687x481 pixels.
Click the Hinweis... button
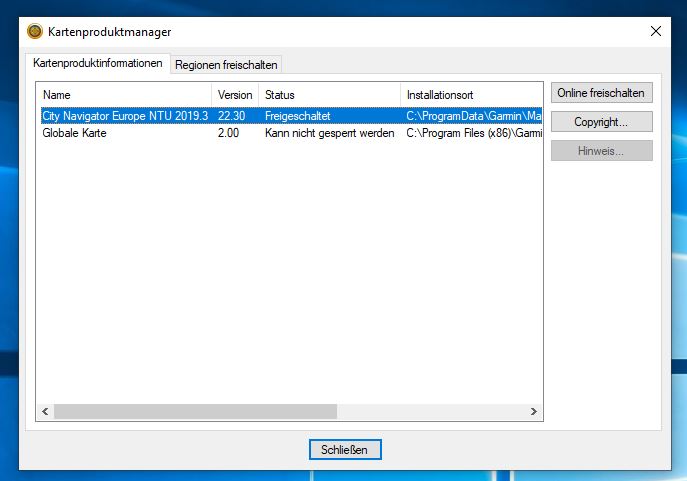coord(601,151)
